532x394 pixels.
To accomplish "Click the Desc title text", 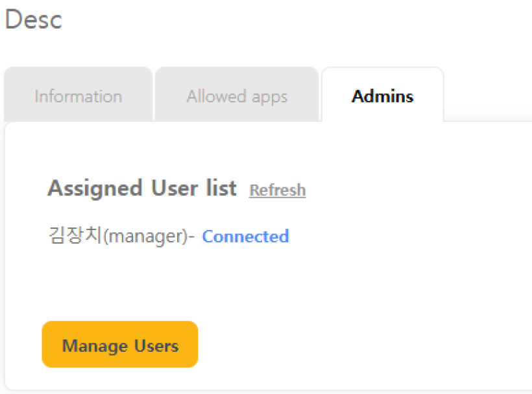I will click(x=33, y=19).
